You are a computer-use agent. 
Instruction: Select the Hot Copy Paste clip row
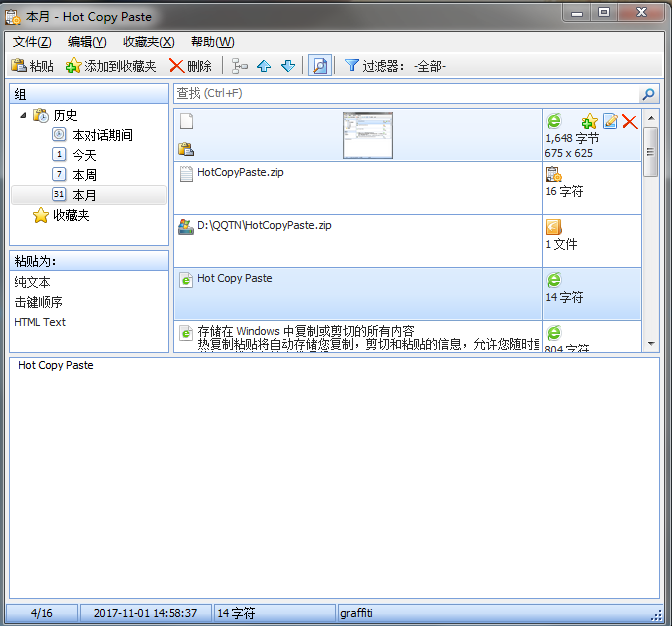coord(357,294)
